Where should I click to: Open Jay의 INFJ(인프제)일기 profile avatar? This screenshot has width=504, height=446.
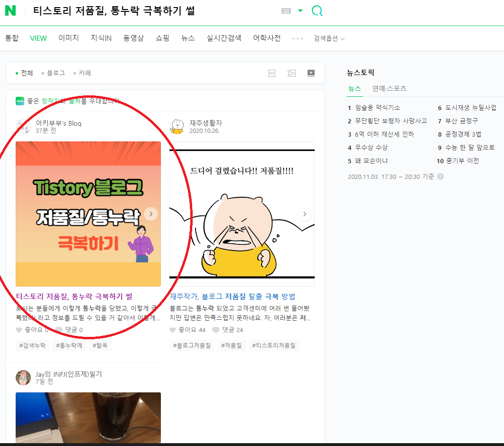(23, 378)
